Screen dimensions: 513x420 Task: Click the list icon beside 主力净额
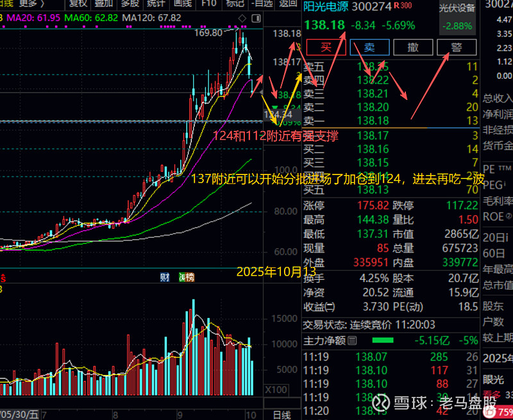(352, 341)
